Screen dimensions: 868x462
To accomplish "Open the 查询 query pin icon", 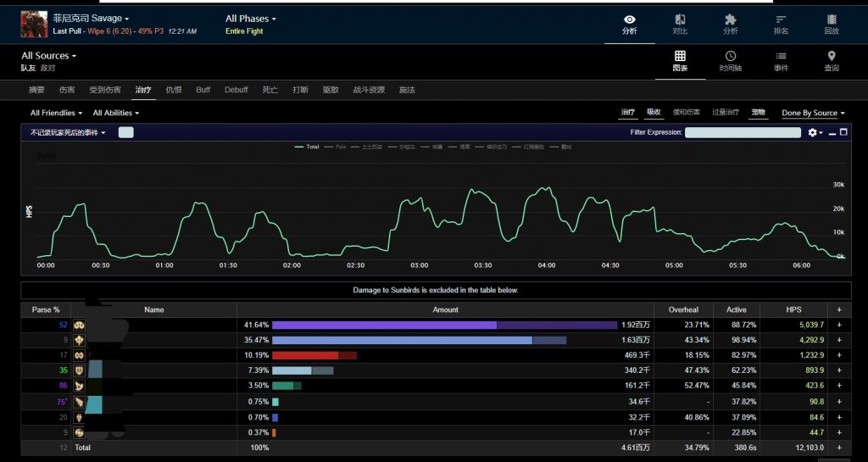I will pyautogui.click(x=832, y=61).
